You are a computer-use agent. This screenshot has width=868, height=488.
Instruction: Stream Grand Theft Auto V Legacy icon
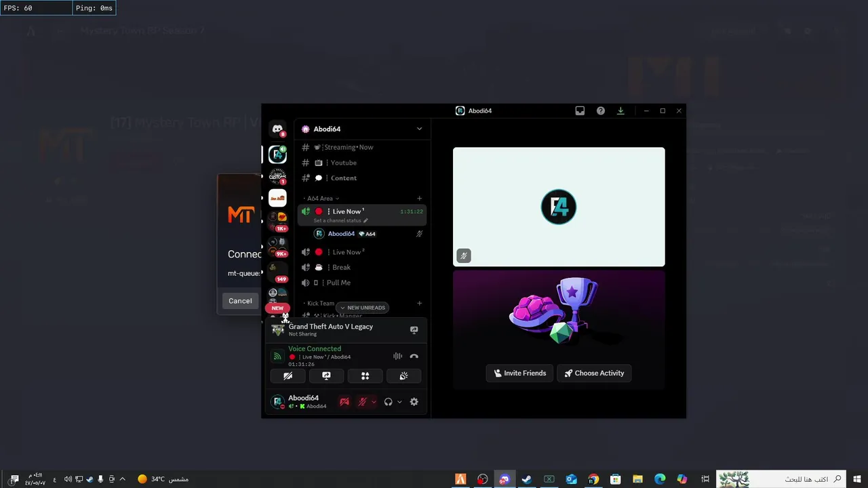pyautogui.click(x=414, y=330)
